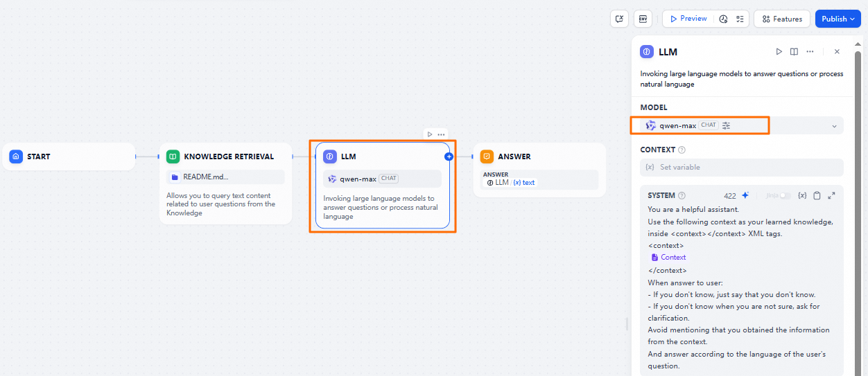Click the ENV environment variables icon
This screenshot has height=376, width=868.
643,19
